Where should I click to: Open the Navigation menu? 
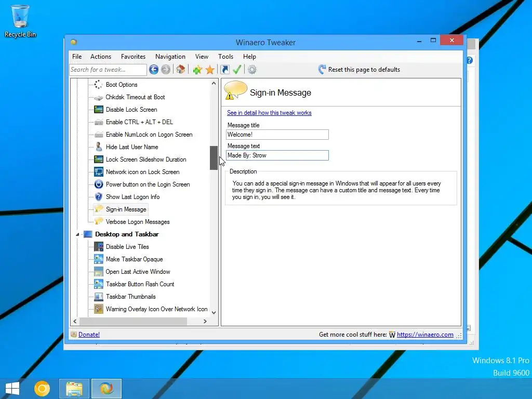pyautogui.click(x=170, y=57)
